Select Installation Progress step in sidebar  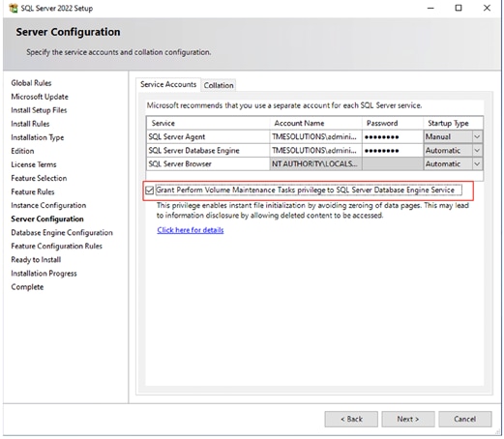click(44, 274)
